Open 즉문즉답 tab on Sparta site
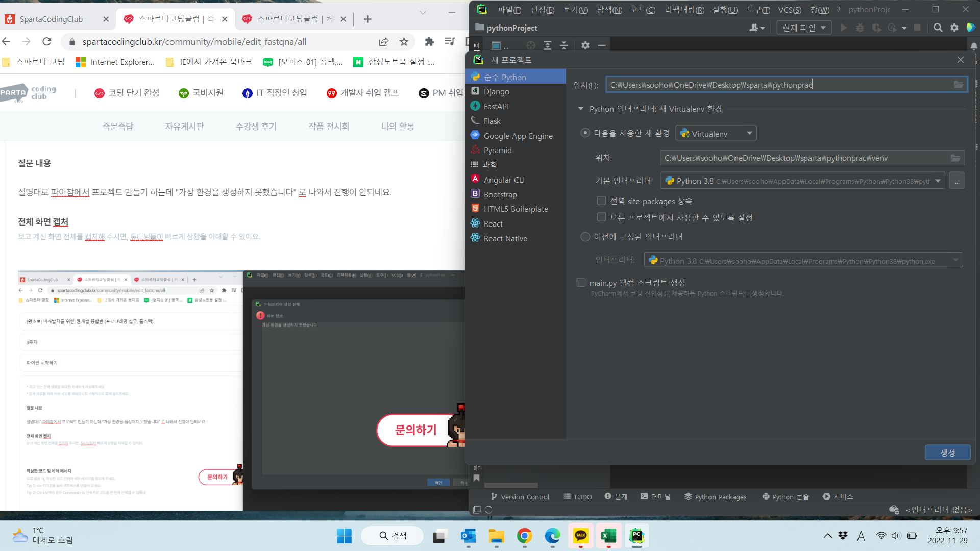The width and height of the screenshot is (980, 551). 118,126
